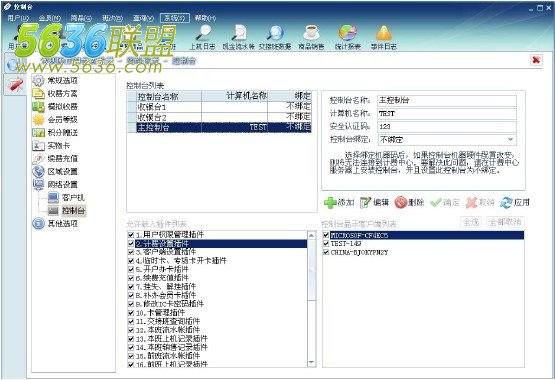Uncheck the CHINA-BJOKYPN2Y client checkbox
This screenshot has width=555, height=380.
[x=326, y=252]
